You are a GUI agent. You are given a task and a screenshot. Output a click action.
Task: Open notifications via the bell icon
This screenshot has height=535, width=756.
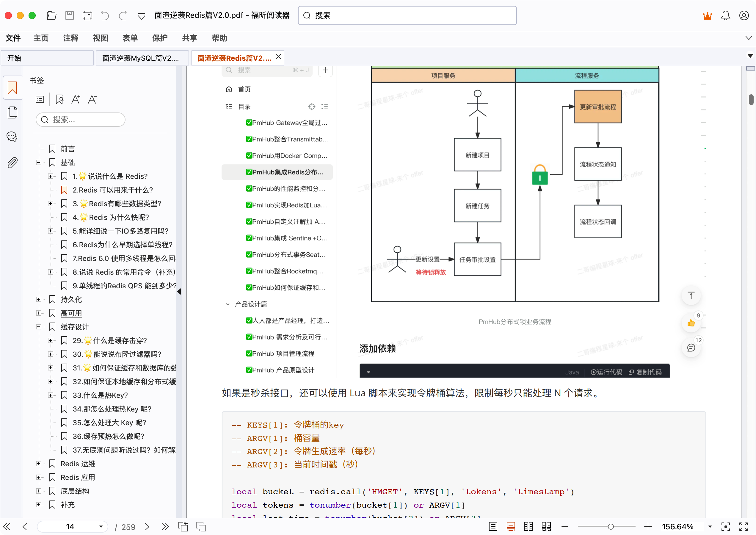(726, 15)
